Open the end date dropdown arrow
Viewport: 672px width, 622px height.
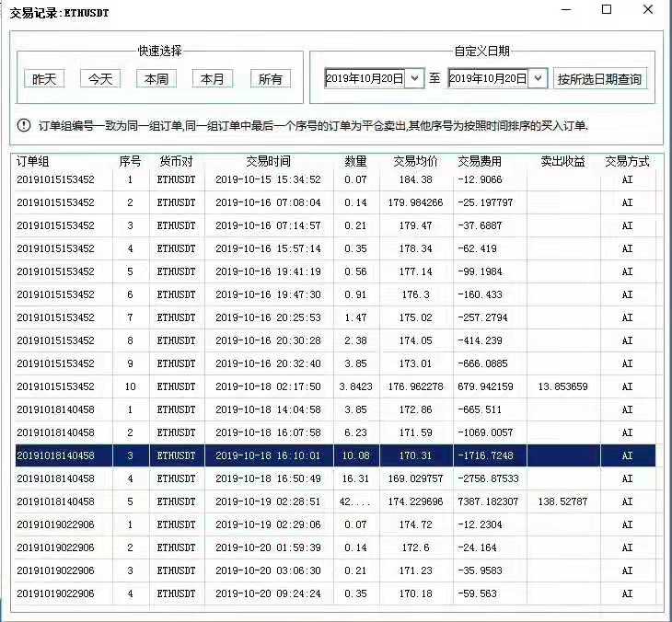[x=539, y=78]
